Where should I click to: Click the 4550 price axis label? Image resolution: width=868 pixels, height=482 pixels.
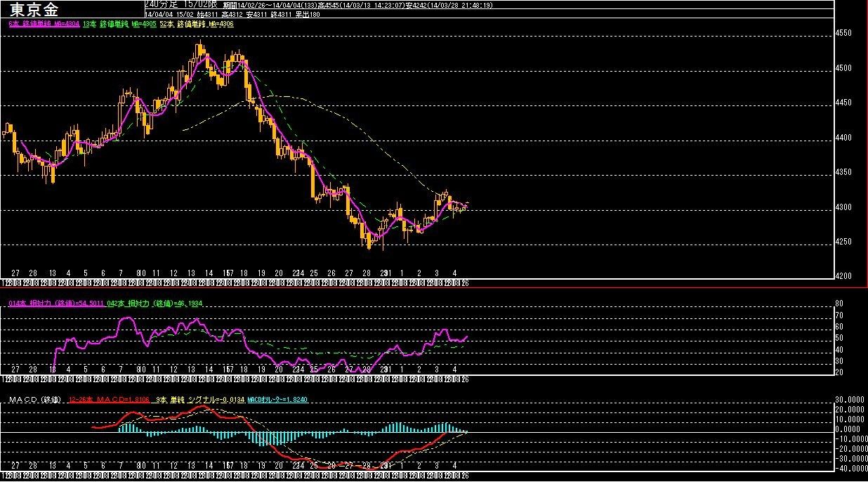point(843,34)
